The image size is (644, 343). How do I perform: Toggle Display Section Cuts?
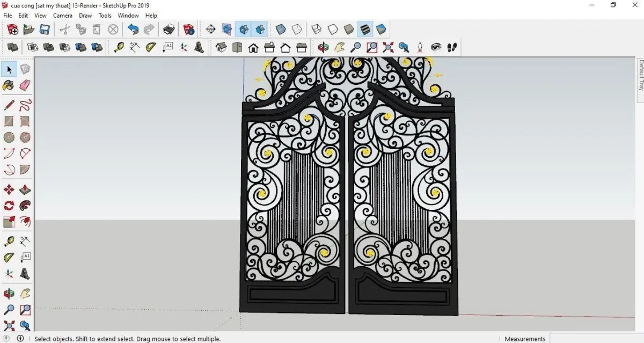pyautogui.click(x=244, y=30)
